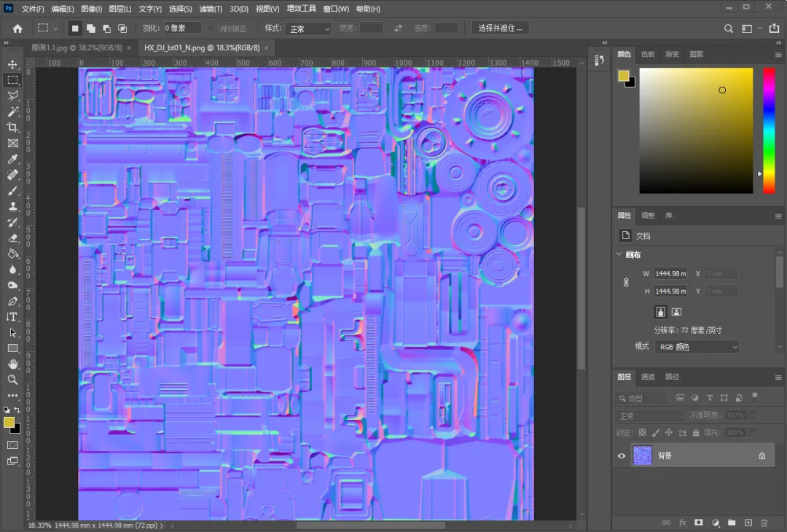787x532 pixels.
Task: Click the vertical hue spectrum slider
Action: coord(769,130)
